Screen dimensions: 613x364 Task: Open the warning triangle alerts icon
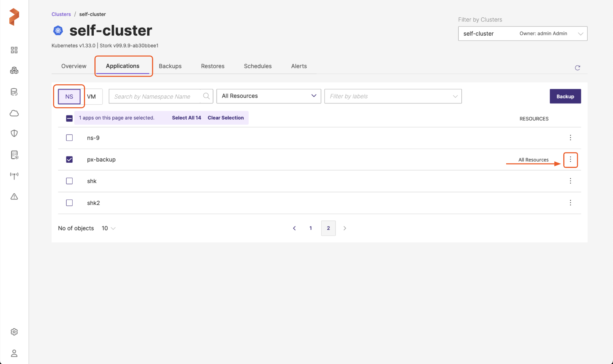[14, 197]
